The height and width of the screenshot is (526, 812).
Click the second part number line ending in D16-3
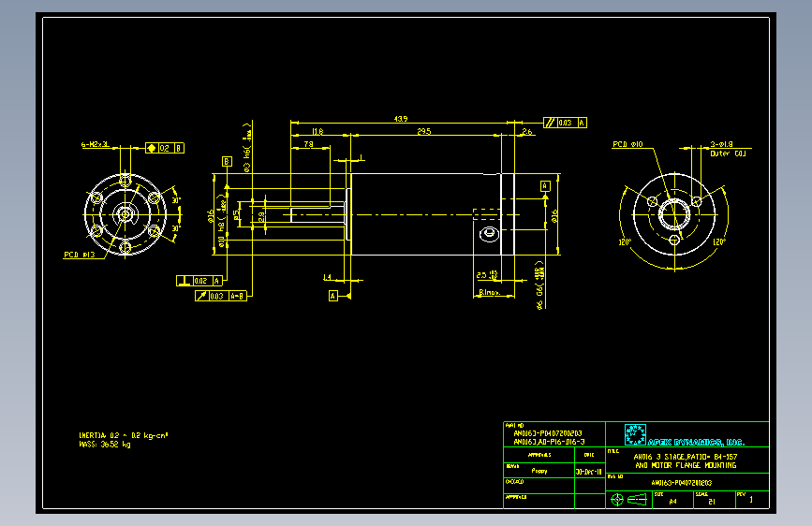pos(549,442)
